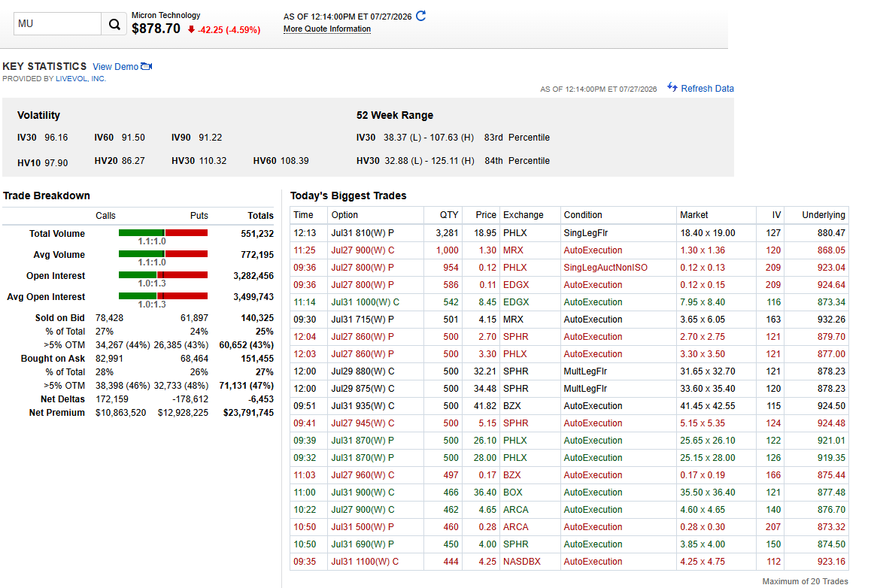The height and width of the screenshot is (588, 874).
Task: Click the View Demo link
Action: tap(115, 67)
